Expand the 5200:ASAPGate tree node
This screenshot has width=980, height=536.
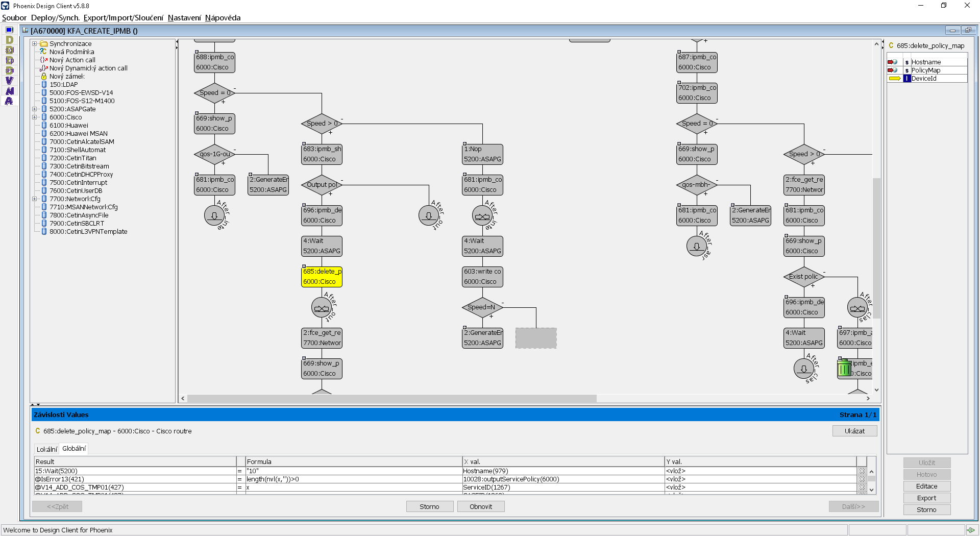click(35, 109)
